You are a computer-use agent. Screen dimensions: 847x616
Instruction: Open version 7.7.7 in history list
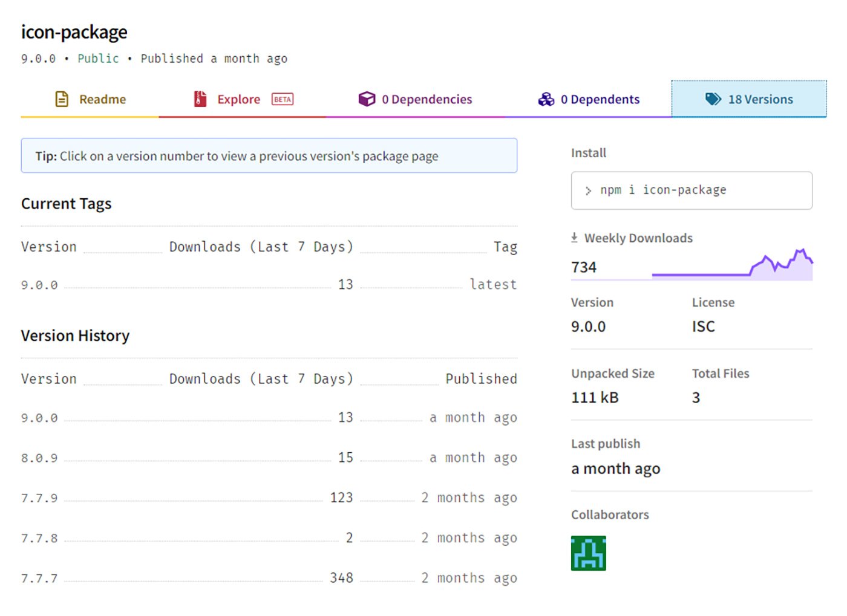tap(39, 579)
